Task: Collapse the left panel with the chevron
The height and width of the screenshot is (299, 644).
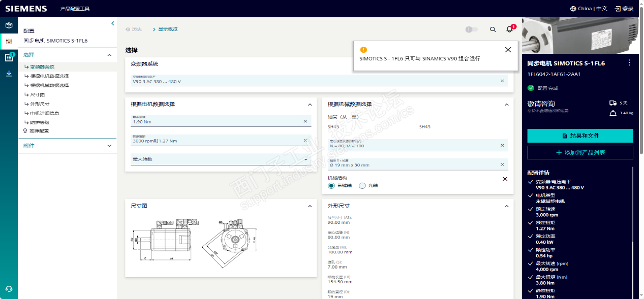Action: [x=112, y=23]
